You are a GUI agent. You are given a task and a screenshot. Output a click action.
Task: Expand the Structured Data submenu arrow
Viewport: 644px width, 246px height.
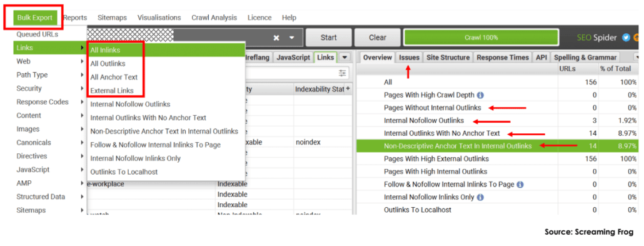83,197
